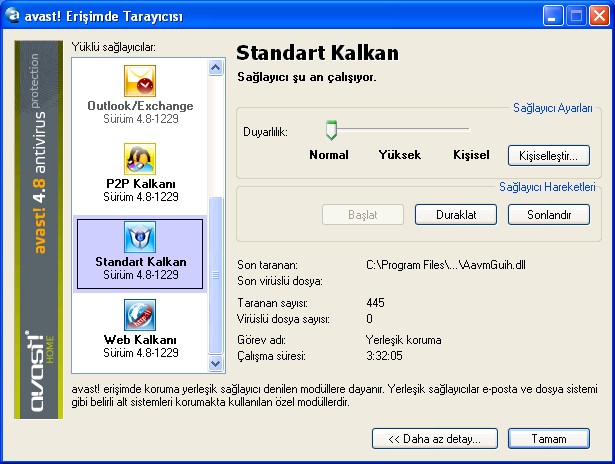This screenshot has width=615, height=464.
Task: Click the Standart Kalkan heading
Action: tap(317, 53)
